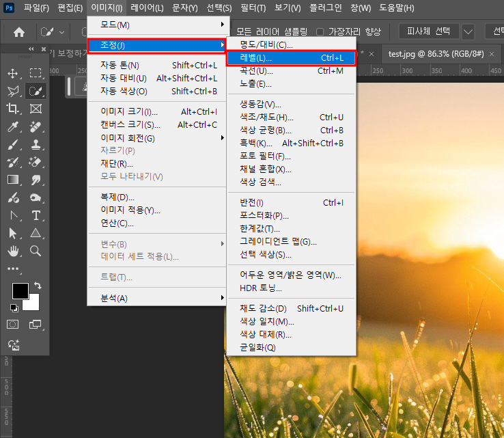Viewport: 504px width, 438px height.
Task: Choose 균일화(Q) menu item
Action: pyautogui.click(x=291, y=348)
